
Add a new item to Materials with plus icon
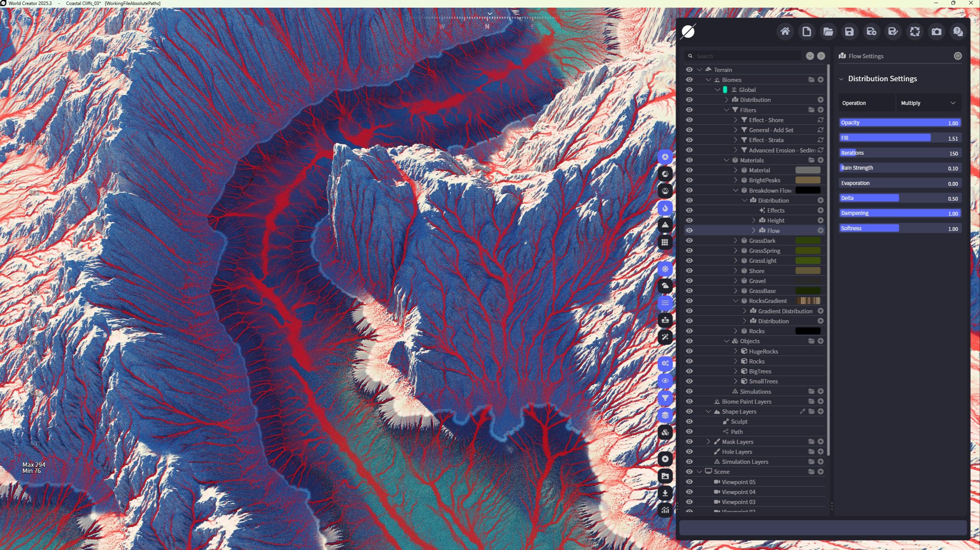coord(821,160)
